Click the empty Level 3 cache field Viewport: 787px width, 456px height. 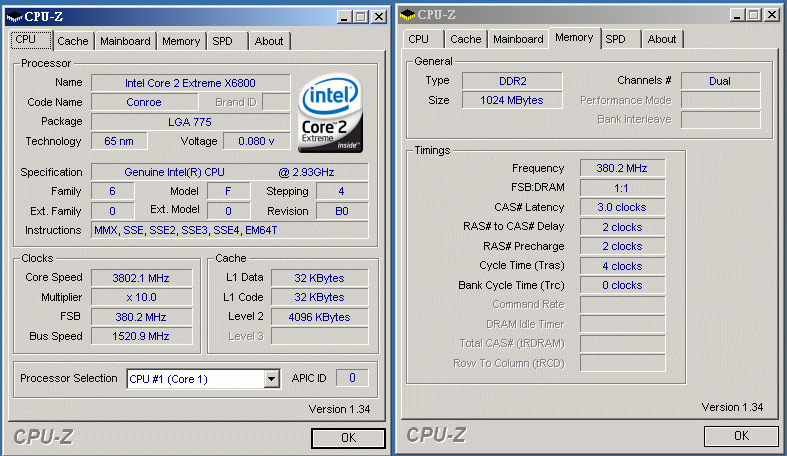tap(320, 336)
